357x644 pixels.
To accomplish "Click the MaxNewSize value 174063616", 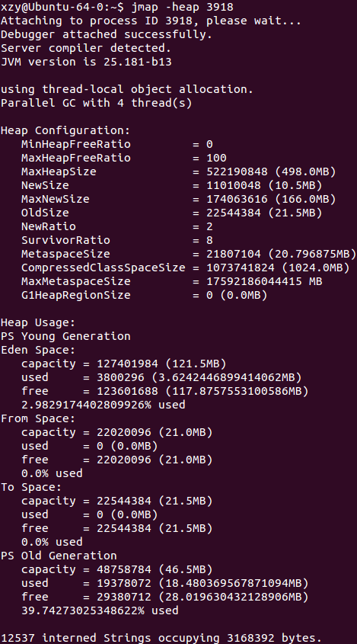I will pos(237,199).
